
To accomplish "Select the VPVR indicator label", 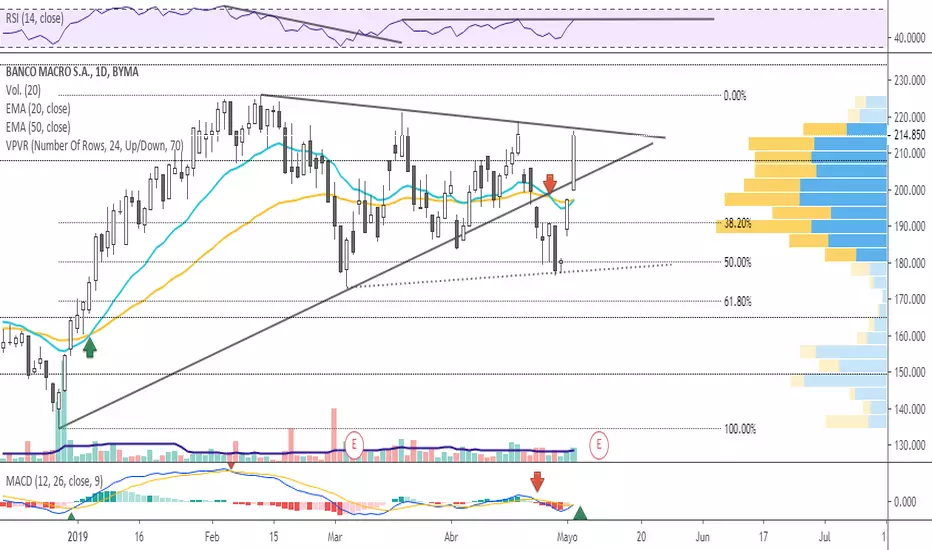I will pos(95,146).
